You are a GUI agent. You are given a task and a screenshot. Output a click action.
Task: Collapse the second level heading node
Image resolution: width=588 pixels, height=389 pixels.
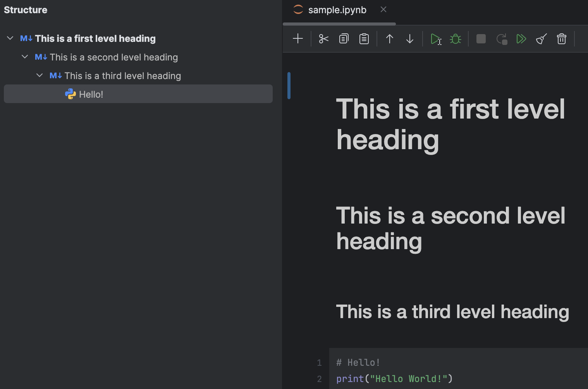(24, 57)
